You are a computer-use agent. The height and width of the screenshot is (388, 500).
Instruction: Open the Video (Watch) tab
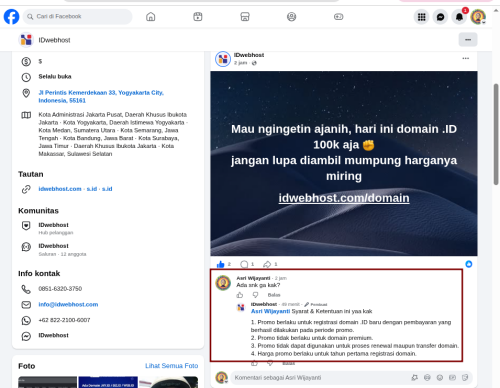pos(198,16)
